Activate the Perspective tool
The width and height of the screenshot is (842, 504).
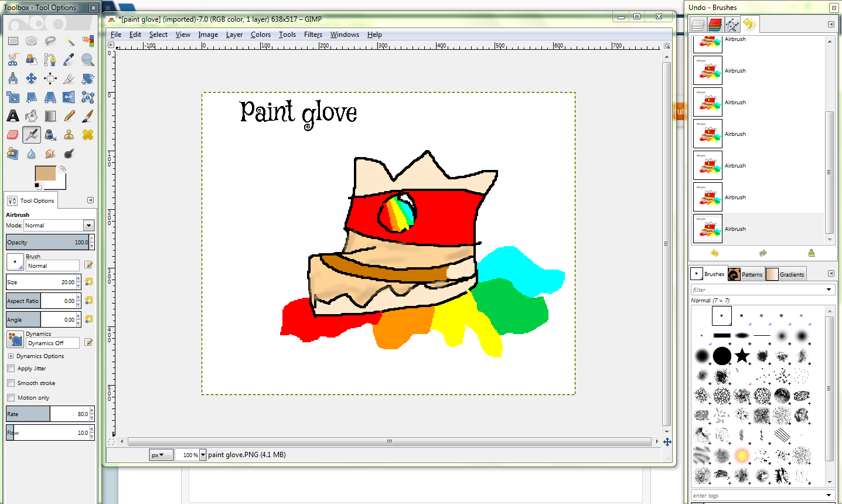click(x=50, y=97)
